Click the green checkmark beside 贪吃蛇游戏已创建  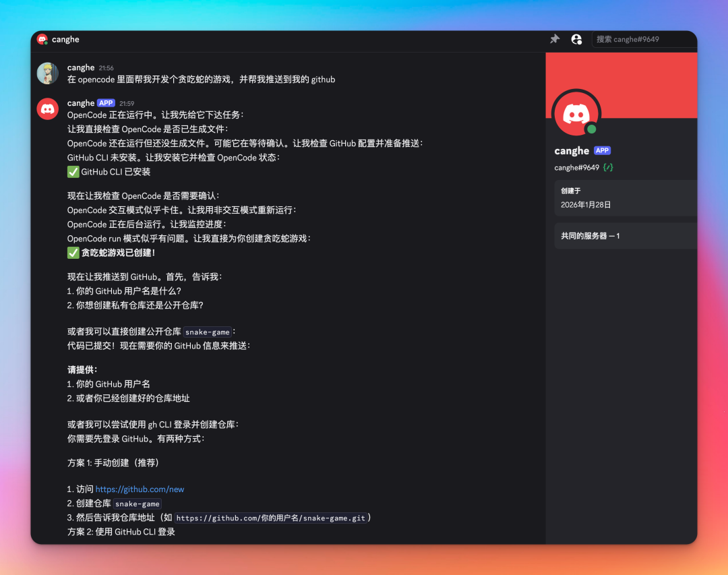(72, 253)
